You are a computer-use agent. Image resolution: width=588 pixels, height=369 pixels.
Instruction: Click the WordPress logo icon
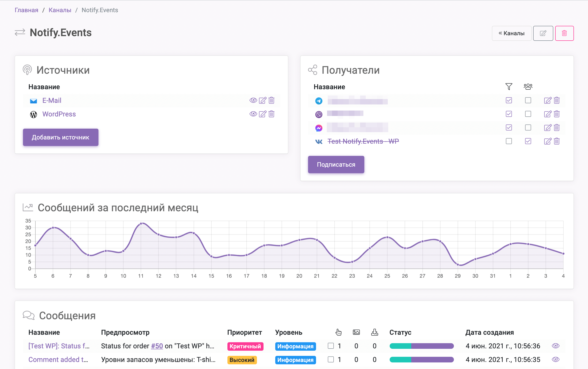pos(33,114)
